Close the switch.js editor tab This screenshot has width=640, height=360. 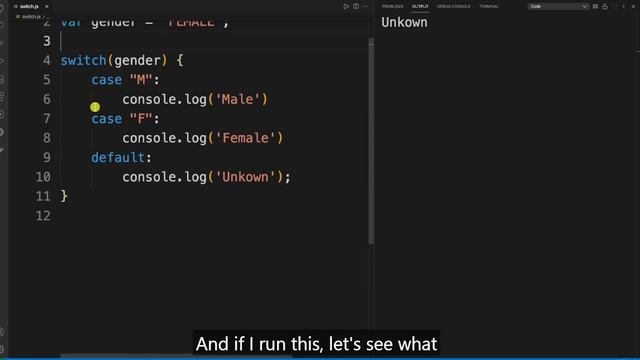[x=47, y=7]
